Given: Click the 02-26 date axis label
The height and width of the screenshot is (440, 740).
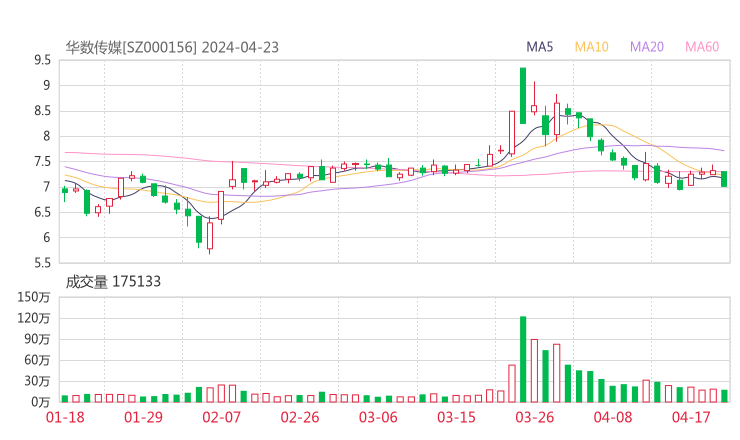Looking at the screenshot, I should 300,417.
